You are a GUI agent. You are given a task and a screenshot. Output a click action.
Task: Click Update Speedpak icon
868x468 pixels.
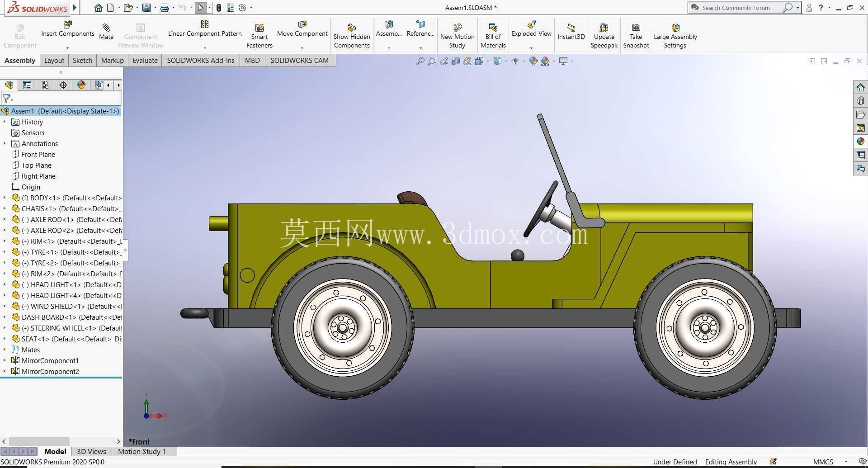click(604, 28)
